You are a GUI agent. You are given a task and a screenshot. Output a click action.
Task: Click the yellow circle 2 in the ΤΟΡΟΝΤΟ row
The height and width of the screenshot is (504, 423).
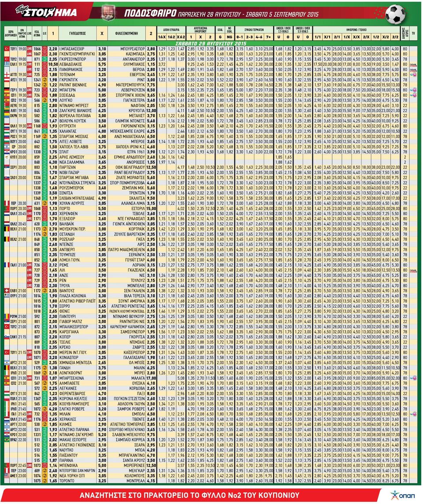[x=45, y=481]
